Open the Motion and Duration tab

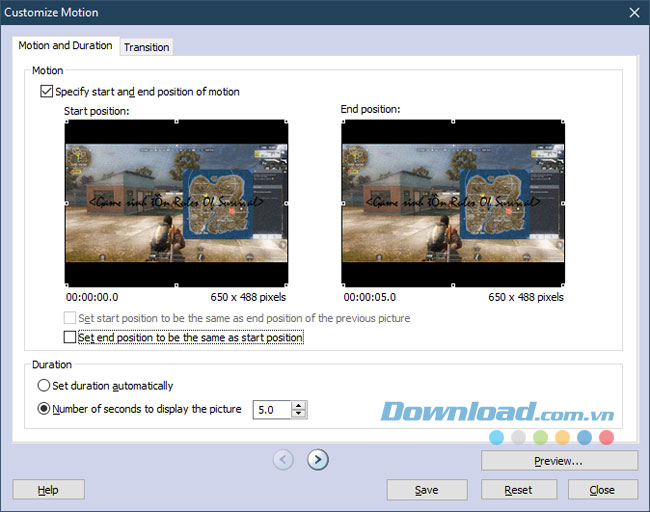65,45
